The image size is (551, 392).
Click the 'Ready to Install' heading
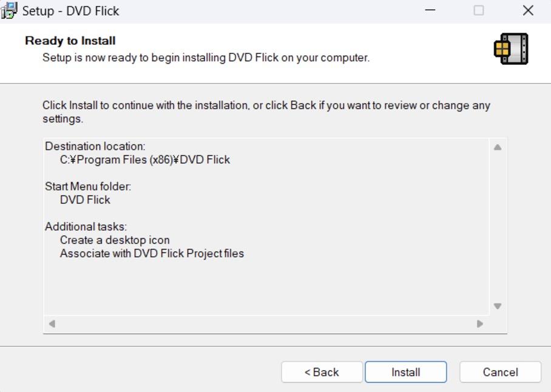coord(70,41)
